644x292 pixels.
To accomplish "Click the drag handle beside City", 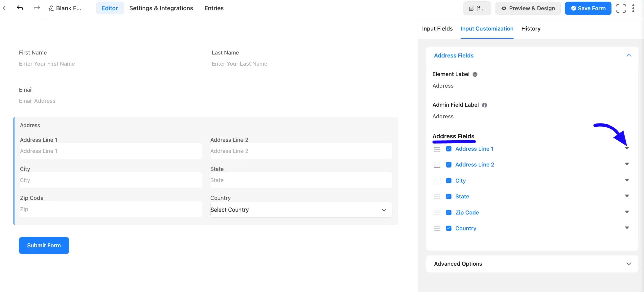I will 437,181.
